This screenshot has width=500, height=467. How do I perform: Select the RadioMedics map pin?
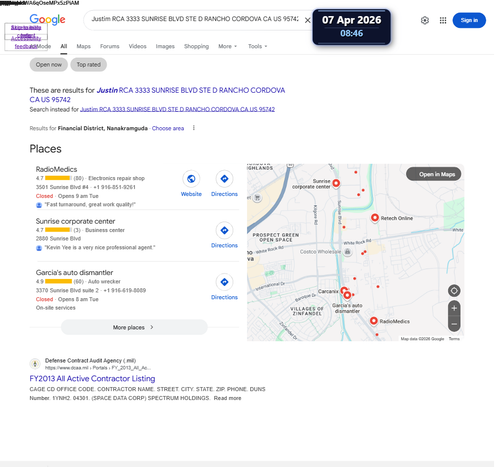374,321
